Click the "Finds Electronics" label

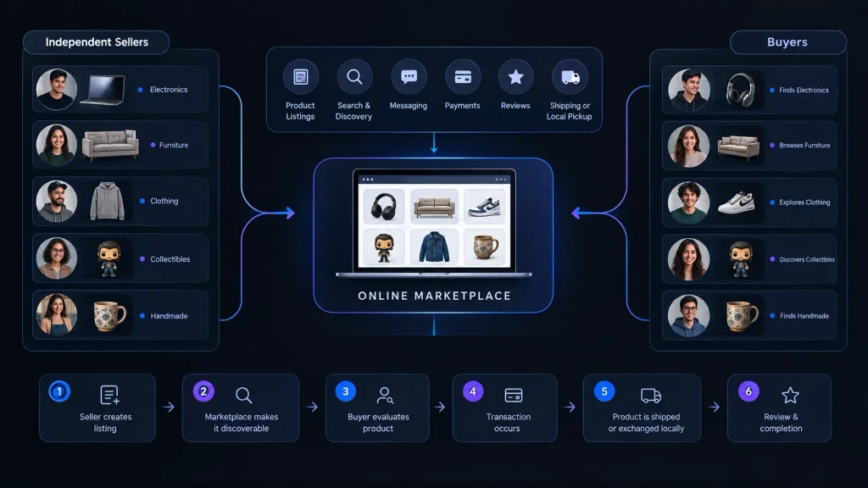(x=804, y=90)
